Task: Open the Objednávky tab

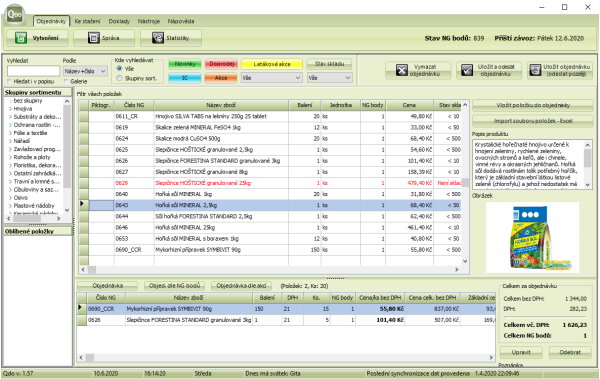Action: (51, 21)
